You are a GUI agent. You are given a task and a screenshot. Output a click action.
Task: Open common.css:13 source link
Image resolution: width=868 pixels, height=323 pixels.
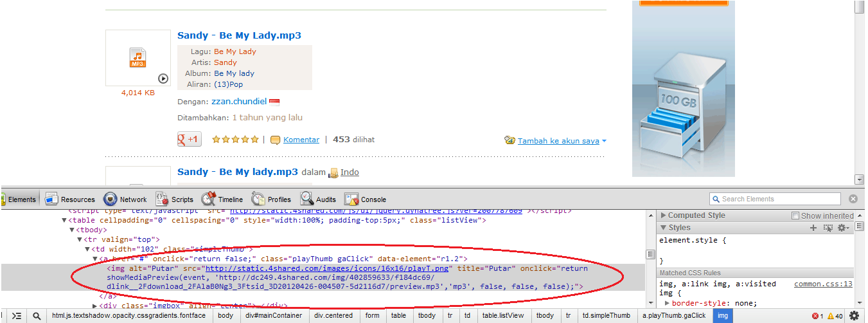click(823, 284)
